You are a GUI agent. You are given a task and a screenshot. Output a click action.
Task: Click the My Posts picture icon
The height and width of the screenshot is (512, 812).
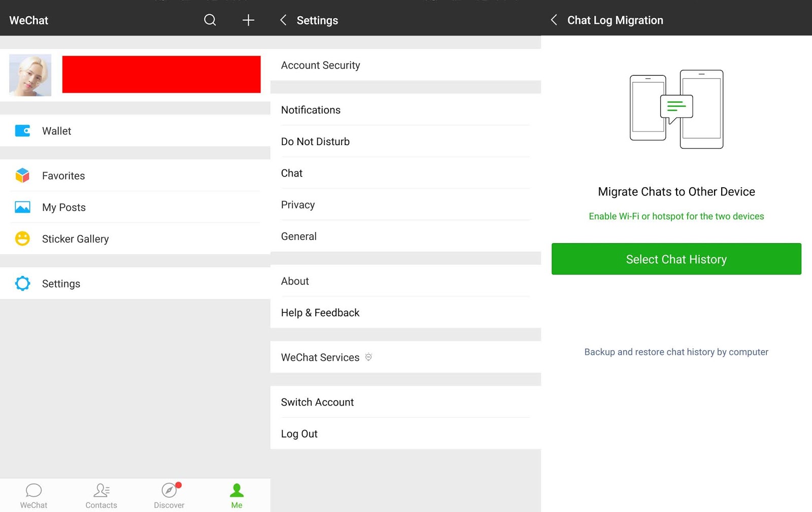(22, 207)
